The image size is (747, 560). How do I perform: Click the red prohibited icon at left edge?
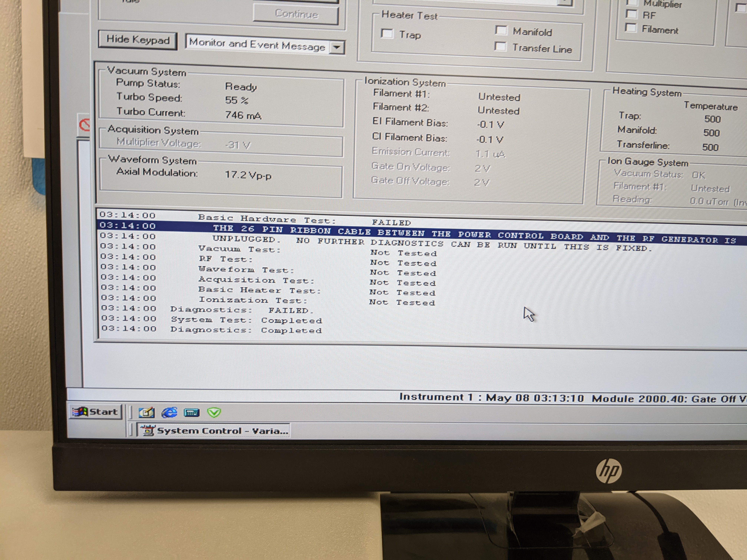click(x=84, y=125)
